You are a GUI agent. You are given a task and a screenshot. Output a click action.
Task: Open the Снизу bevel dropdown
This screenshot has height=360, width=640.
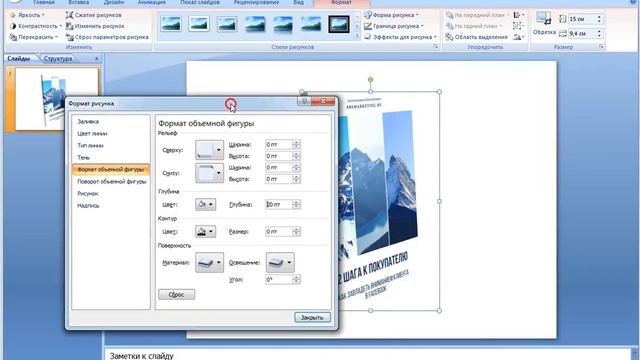(209, 173)
